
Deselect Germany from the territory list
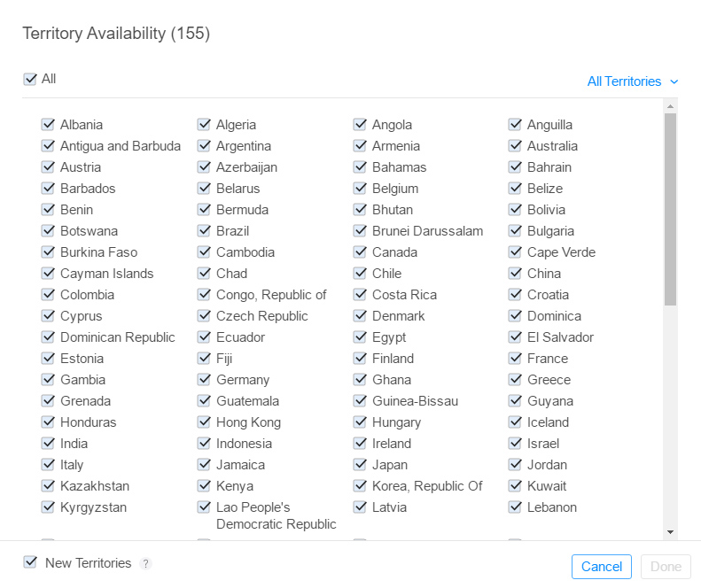[x=204, y=380]
